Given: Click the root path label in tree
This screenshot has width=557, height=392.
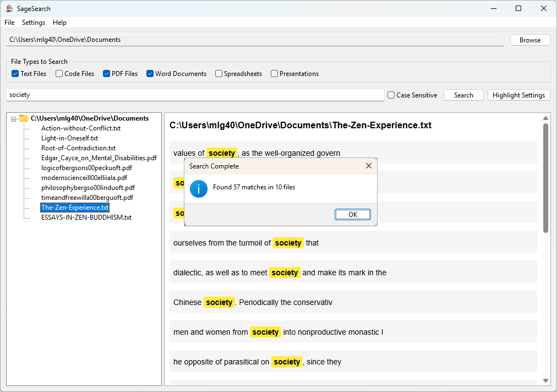Looking at the screenshot, I should [90, 118].
